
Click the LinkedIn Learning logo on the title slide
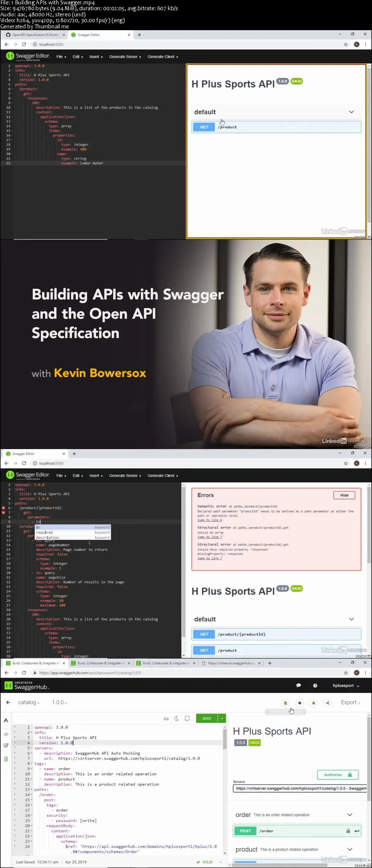(x=344, y=441)
